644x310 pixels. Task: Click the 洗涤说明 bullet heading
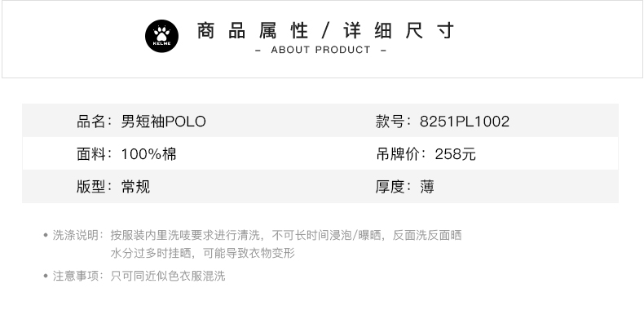(75, 235)
